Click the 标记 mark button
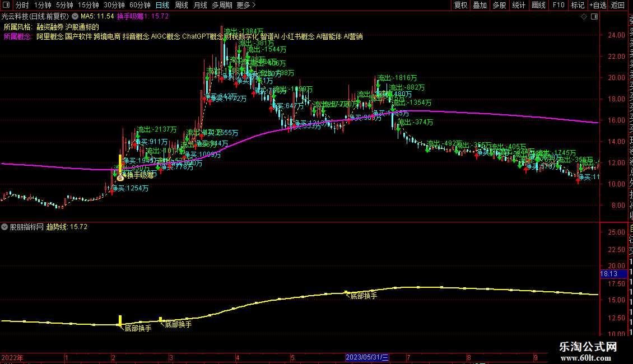633x364 pixels. (578, 5)
